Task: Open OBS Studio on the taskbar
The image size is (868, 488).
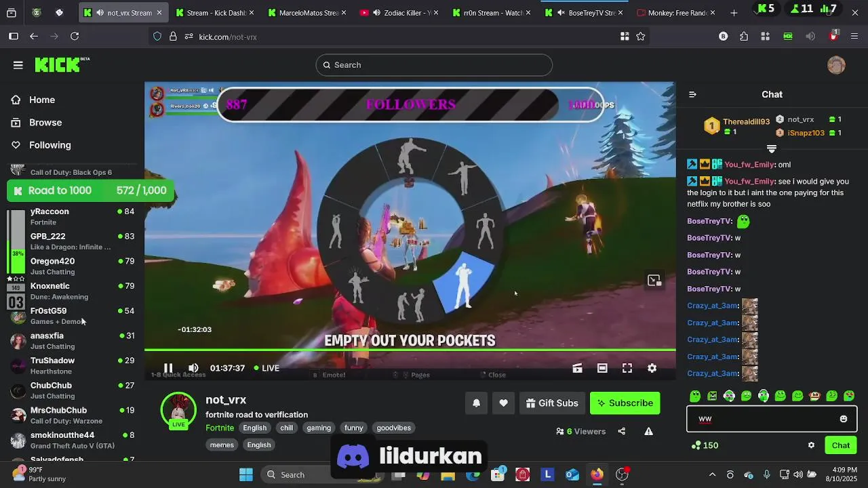Action: tap(622, 474)
